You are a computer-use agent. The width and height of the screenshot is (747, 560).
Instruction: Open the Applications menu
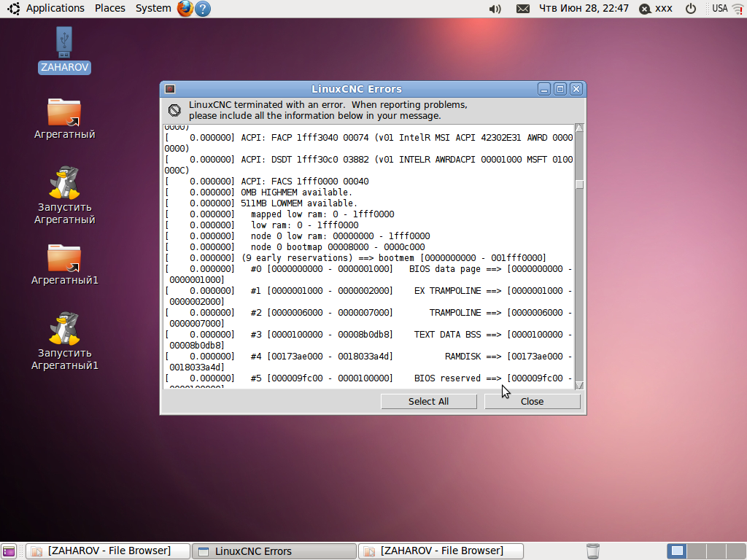click(x=55, y=8)
